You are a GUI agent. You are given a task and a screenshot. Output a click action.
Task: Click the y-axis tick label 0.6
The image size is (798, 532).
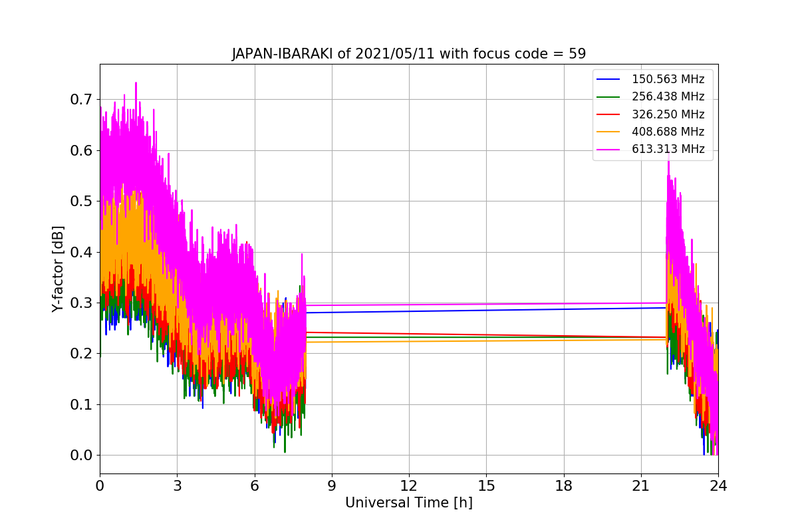tap(81, 150)
